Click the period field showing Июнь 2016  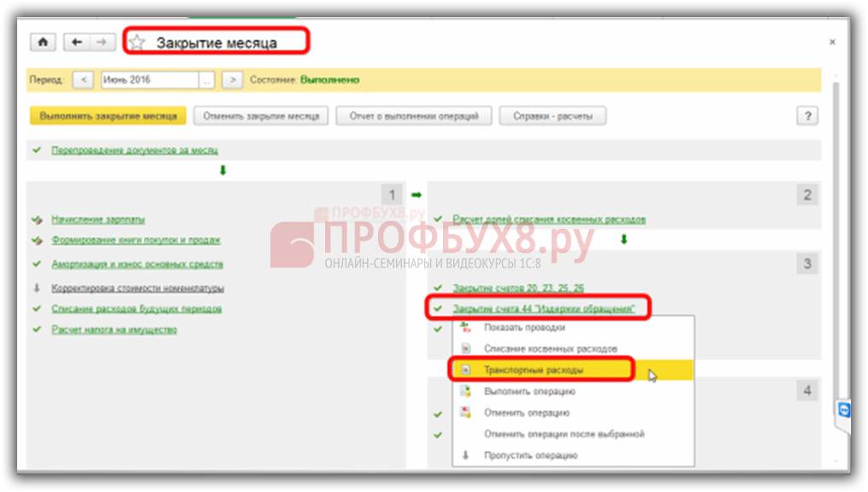[x=149, y=79]
